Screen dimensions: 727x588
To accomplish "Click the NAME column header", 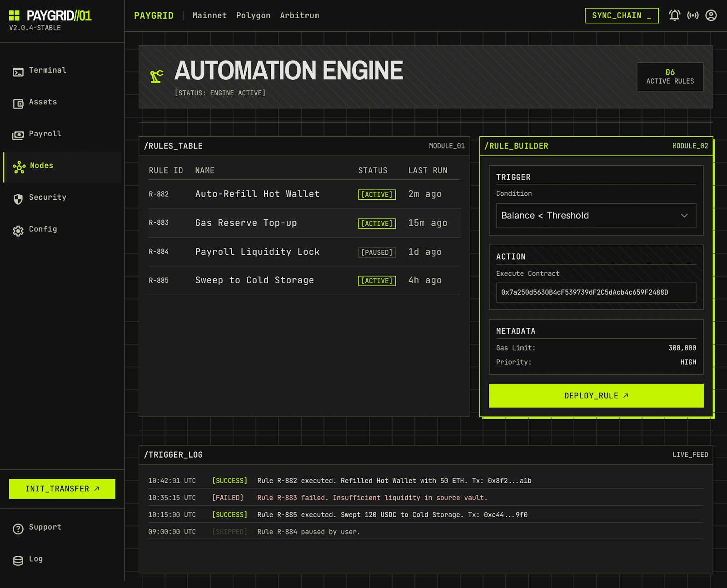I will (x=205, y=170).
